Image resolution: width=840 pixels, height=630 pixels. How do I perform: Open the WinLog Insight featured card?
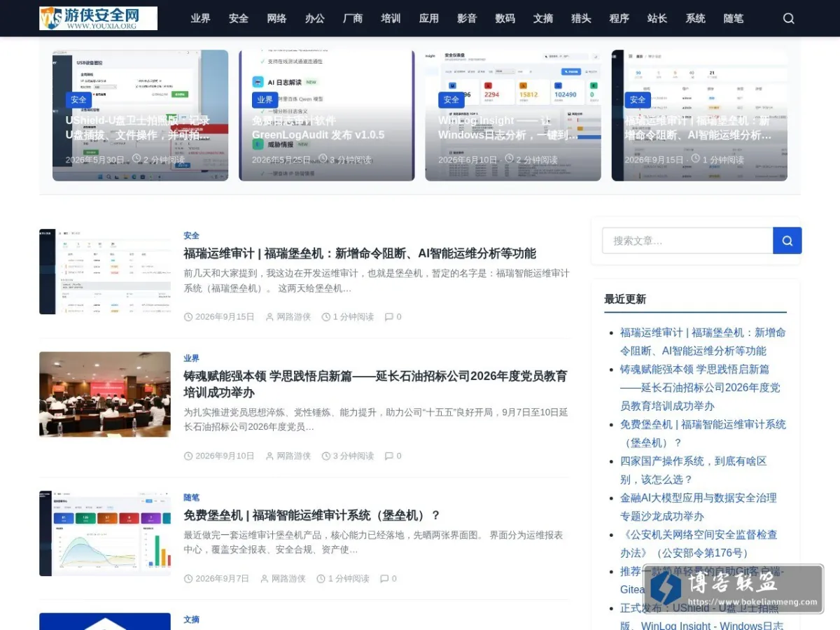pos(513,115)
